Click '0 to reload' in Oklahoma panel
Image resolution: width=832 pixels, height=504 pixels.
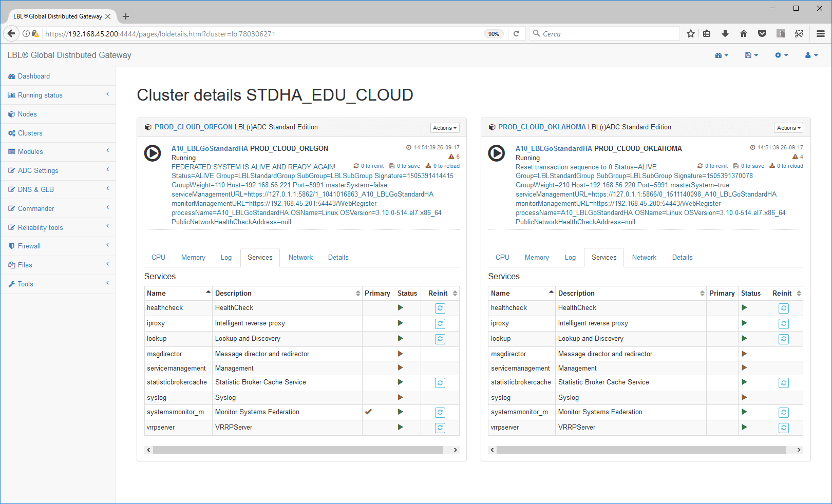tap(786, 166)
